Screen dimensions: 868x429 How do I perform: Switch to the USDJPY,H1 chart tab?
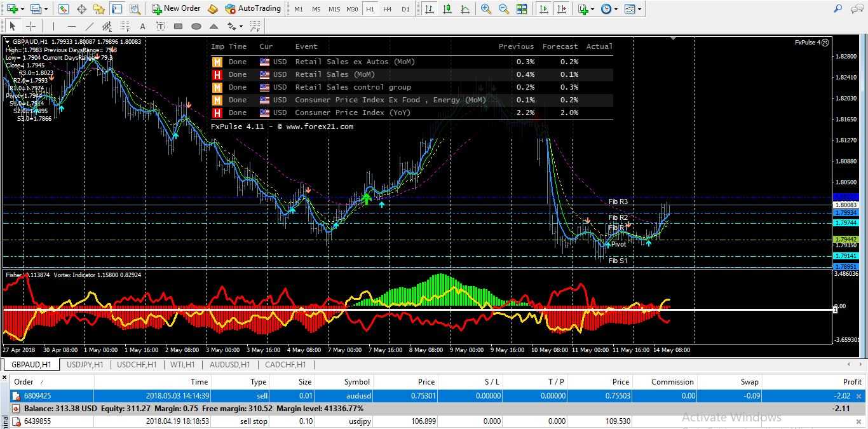[x=85, y=365]
